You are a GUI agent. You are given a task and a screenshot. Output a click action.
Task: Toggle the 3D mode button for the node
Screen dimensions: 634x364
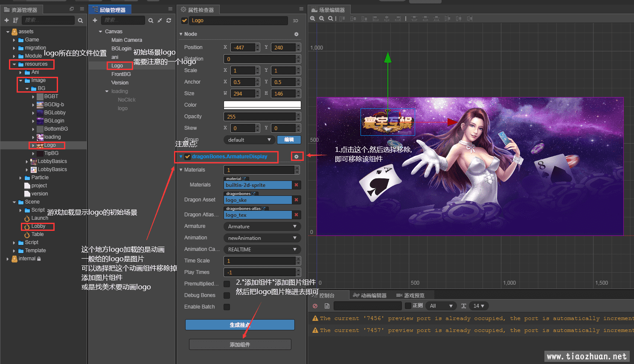[x=295, y=20]
